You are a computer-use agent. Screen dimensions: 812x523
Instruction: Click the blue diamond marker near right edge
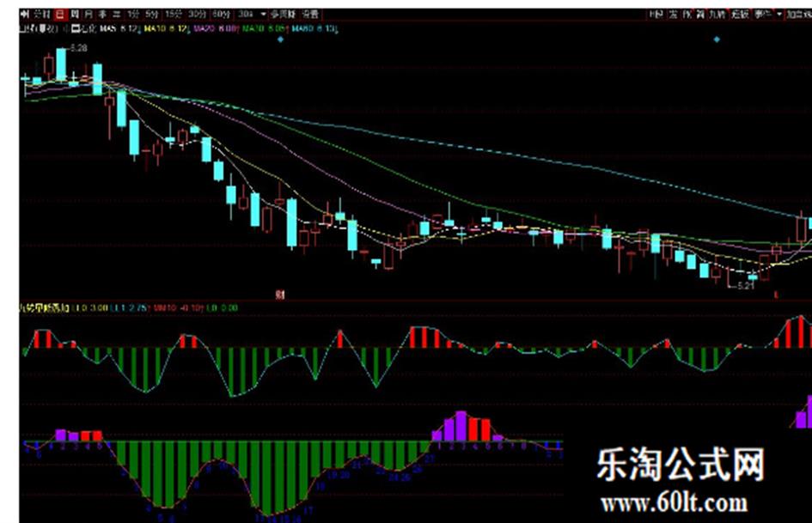point(717,40)
